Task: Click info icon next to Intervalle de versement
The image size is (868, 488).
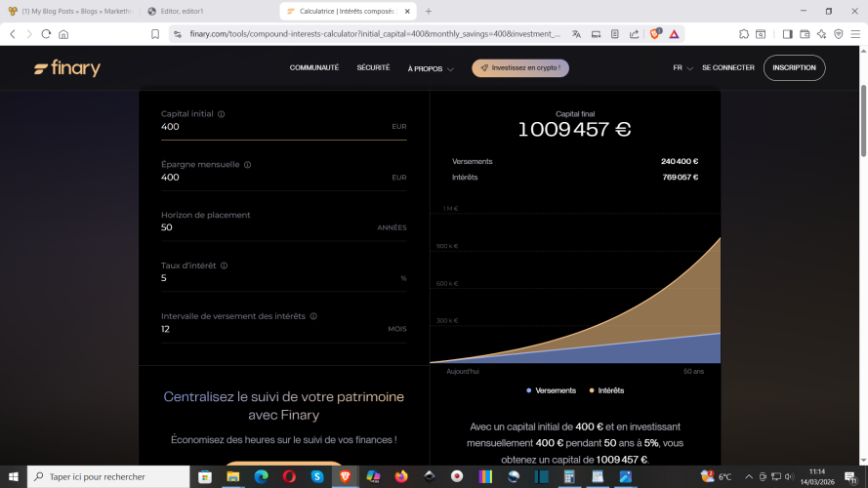Action: pyautogui.click(x=313, y=316)
